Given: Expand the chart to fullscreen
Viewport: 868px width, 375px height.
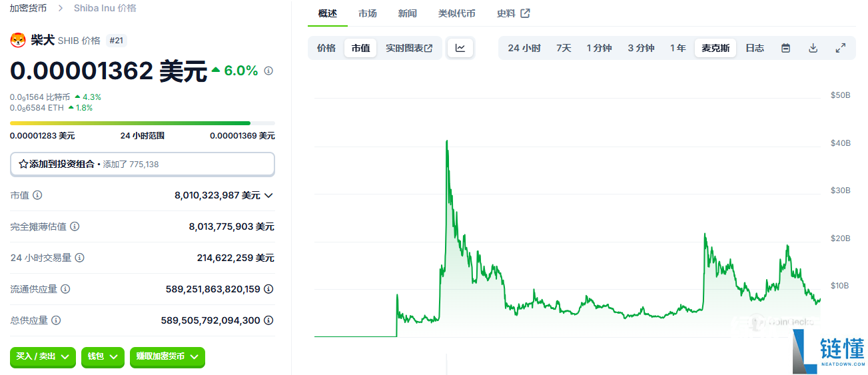Looking at the screenshot, I should point(841,48).
